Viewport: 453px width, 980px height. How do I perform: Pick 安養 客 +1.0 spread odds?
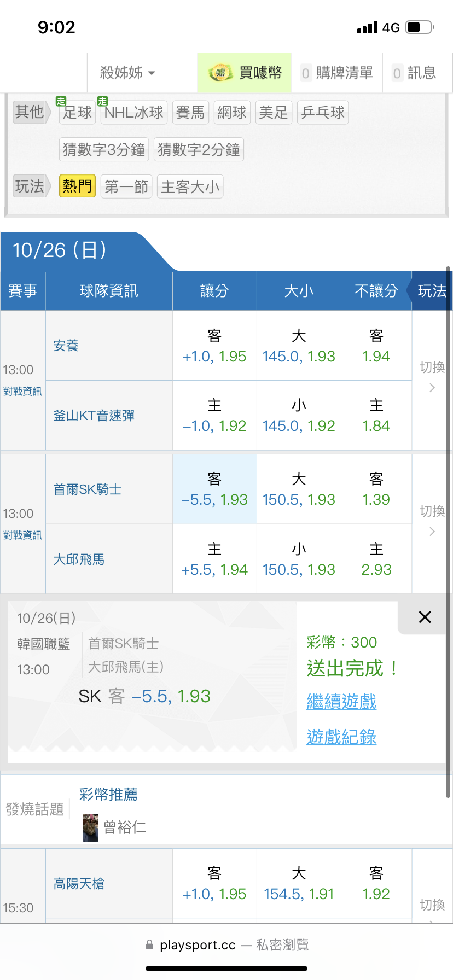(214, 346)
